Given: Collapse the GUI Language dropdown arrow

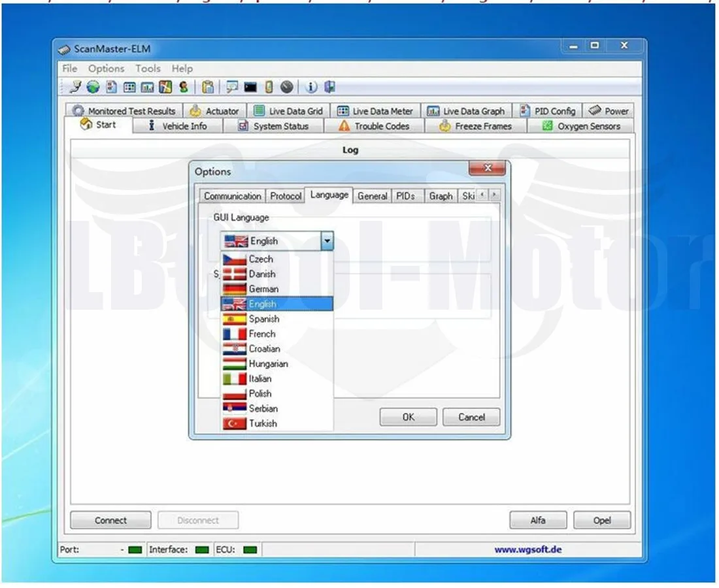Looking at the screenshot, I should tap(327, 240).
